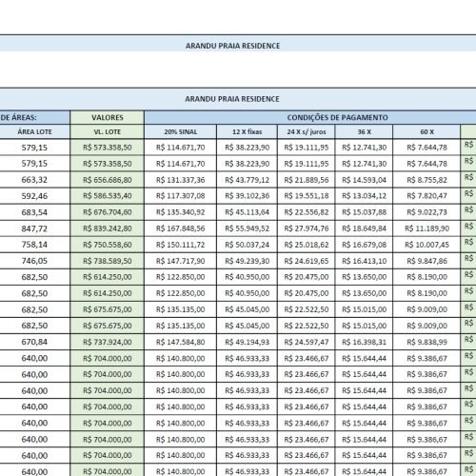Select the ÁREA LOTE header cell
Screen dimensions: 476x476
pos(35,131)
